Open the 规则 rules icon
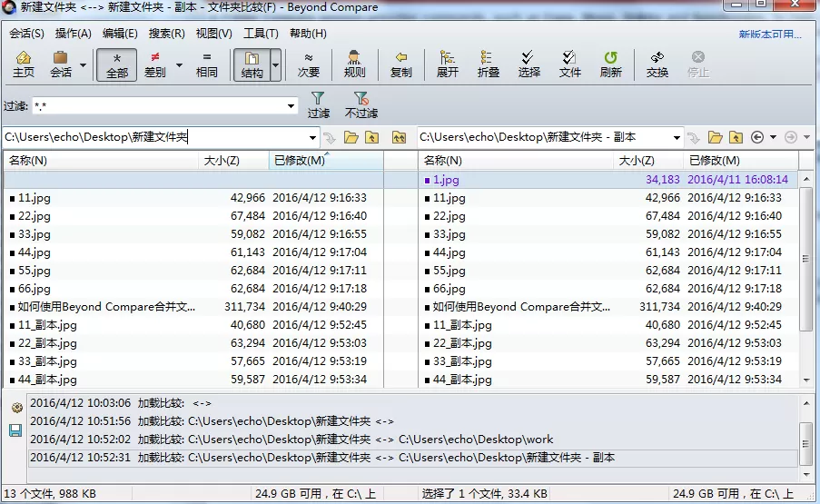This screenshot has height=504, width=820. click(x=354, y=64)
